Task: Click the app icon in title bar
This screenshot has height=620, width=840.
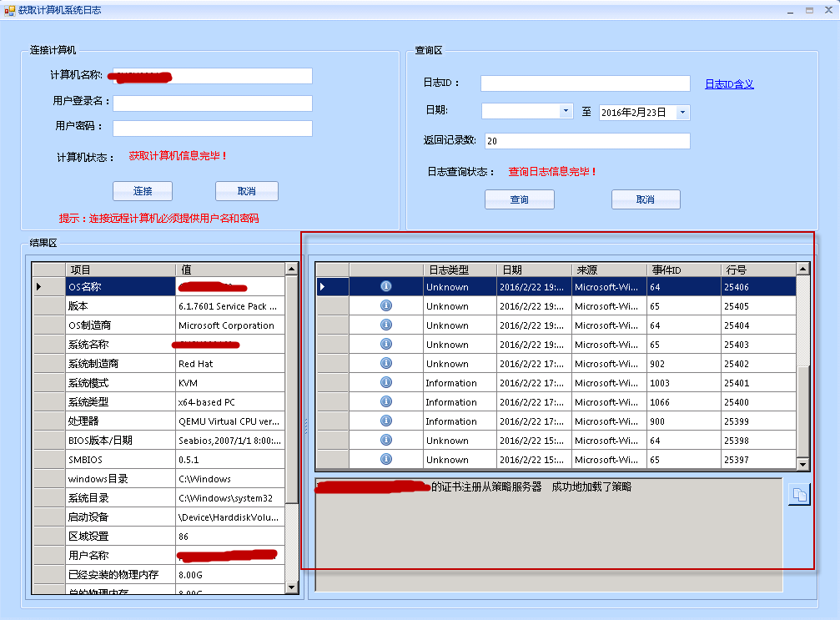Action: click(x=9, y=10)
